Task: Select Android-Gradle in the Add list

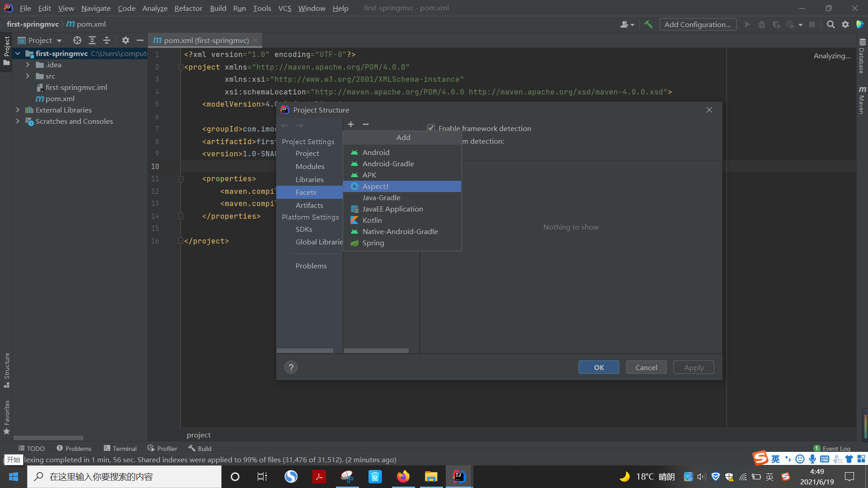Action: tap(402, 164)
